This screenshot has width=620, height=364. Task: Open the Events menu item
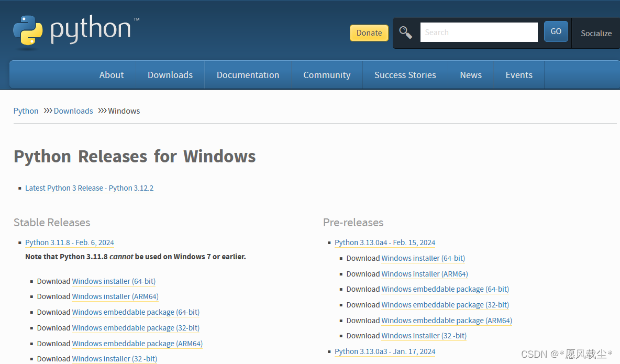[519, 75]
